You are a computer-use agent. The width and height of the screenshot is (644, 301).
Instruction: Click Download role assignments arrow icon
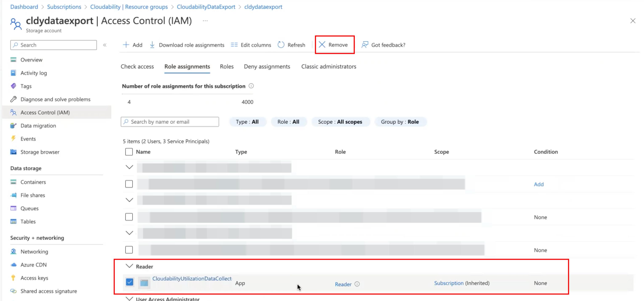[x=152, y=45]
